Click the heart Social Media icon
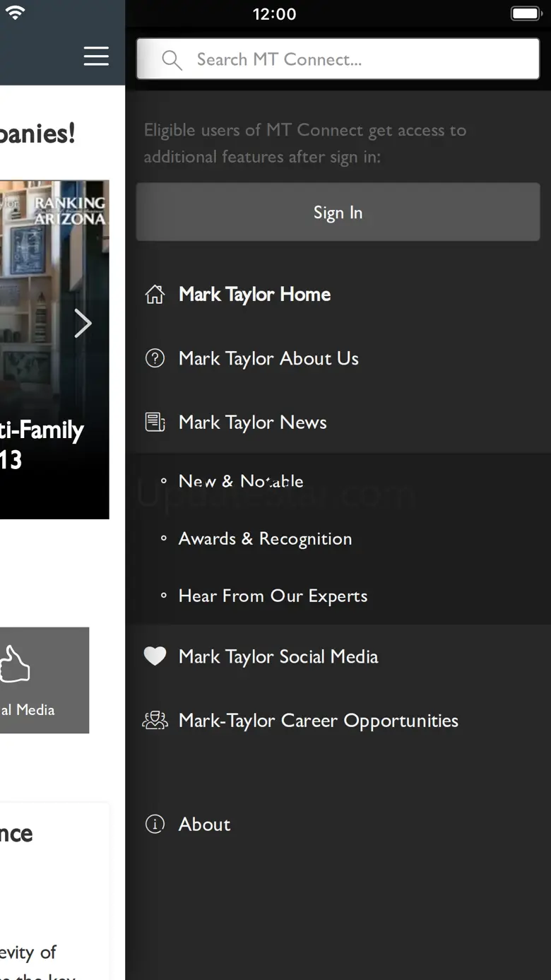The height and width of the screenshot is (980, 551). click(155, 656)
